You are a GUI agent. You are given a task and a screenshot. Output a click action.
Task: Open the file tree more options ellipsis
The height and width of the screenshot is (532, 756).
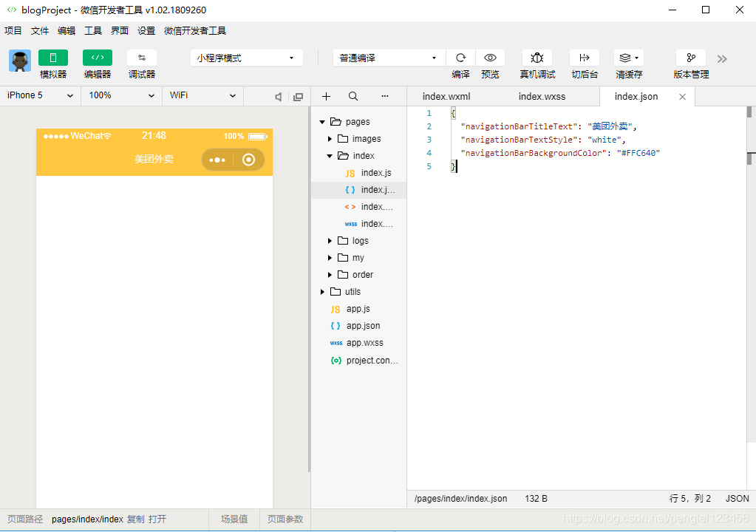385,96
